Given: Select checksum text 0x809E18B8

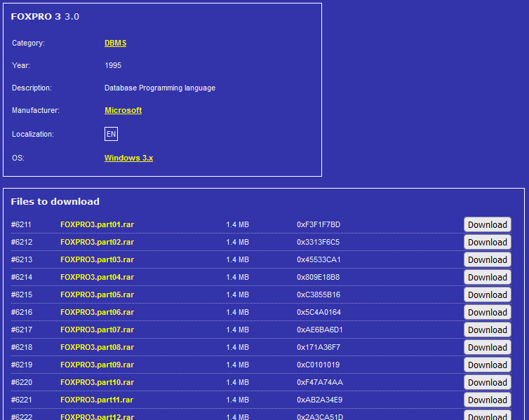Looking at the screenshot, I should [x=318, y=277].
